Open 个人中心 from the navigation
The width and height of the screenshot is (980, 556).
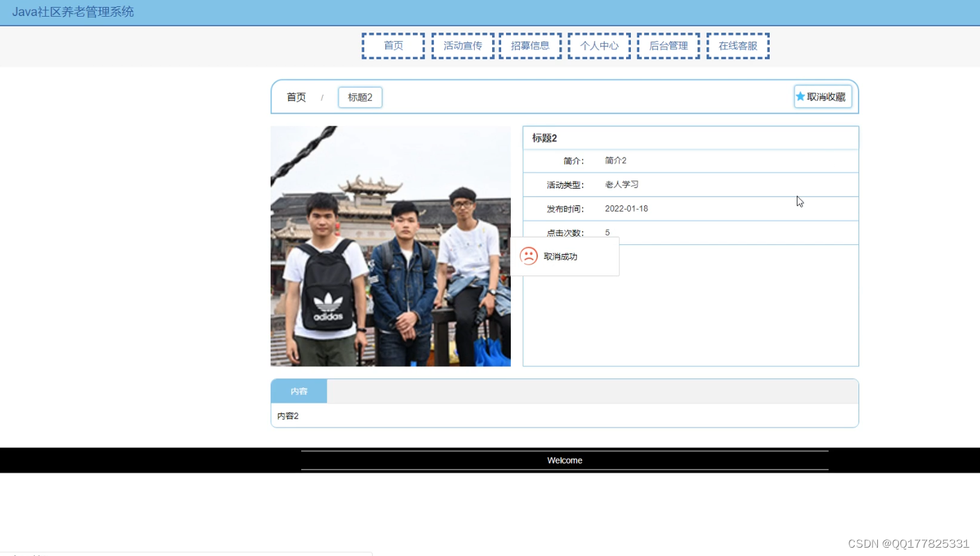coord(599,46)
